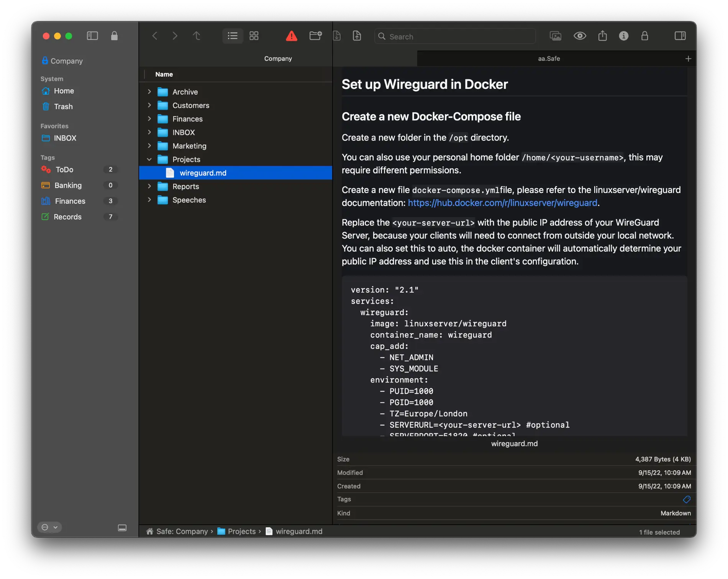Select the Company tab
728x579 pixels.
(x=278, y=59)
